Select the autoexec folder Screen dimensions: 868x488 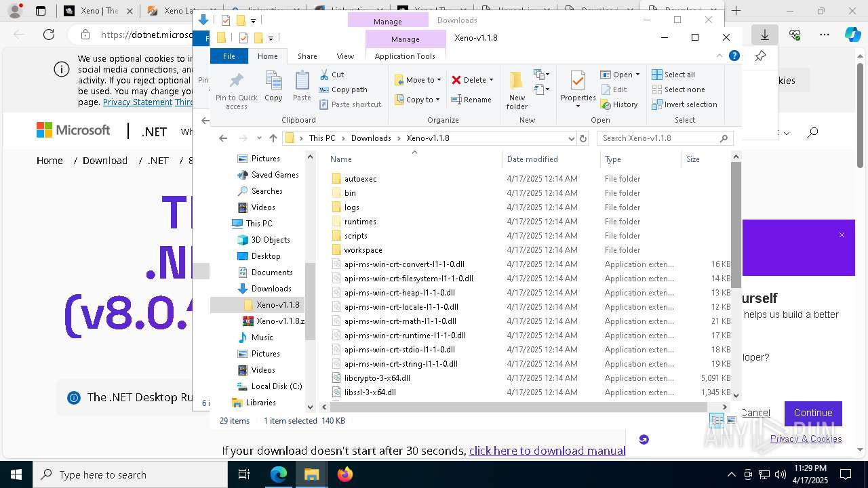tap(361, 179)
